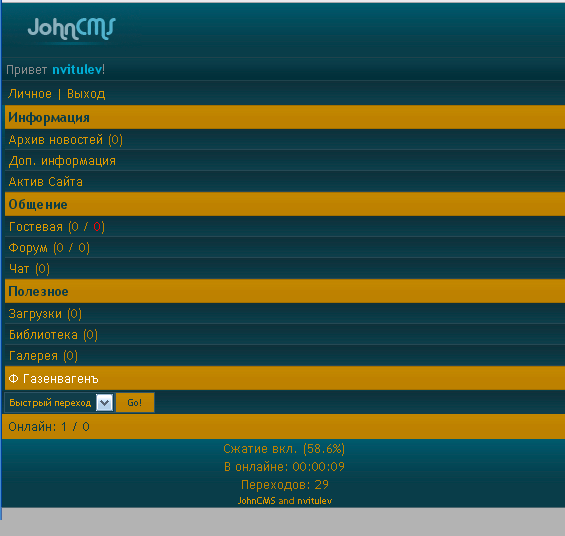
Task: Click the Go! button
Action: pos(135,403)
